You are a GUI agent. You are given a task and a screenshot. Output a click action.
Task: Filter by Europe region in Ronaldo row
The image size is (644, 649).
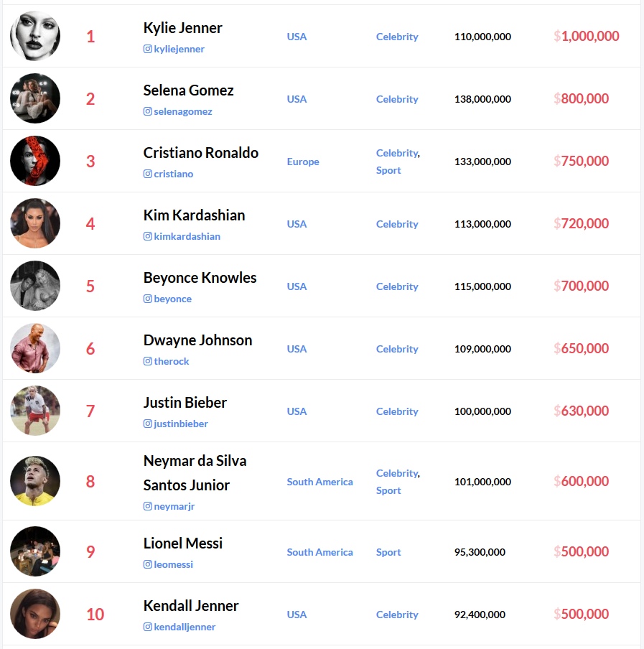303,162
